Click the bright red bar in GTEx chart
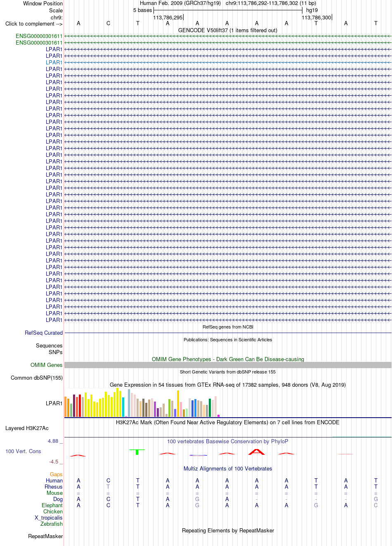This screenshot has width=392, height=546. [80, 406]
